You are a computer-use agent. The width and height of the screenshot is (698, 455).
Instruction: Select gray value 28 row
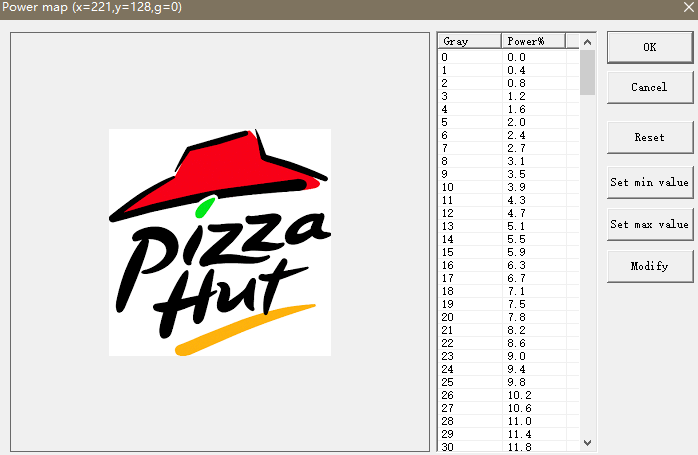click(x=509, y=421)
